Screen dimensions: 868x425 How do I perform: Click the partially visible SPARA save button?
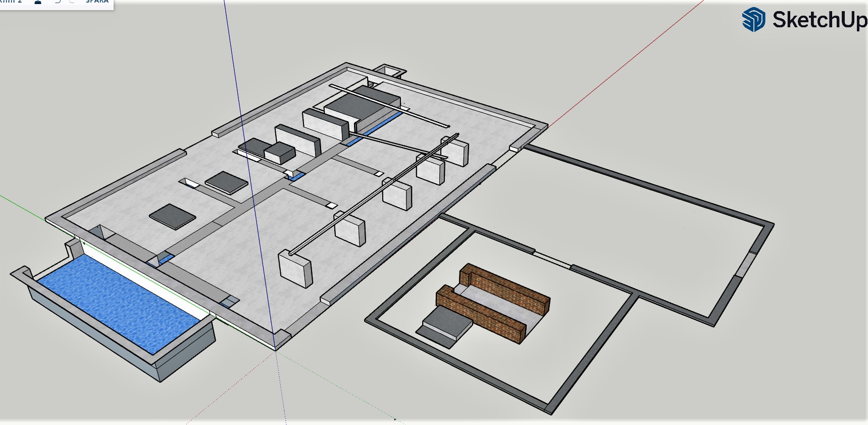[x=97, y=2]
